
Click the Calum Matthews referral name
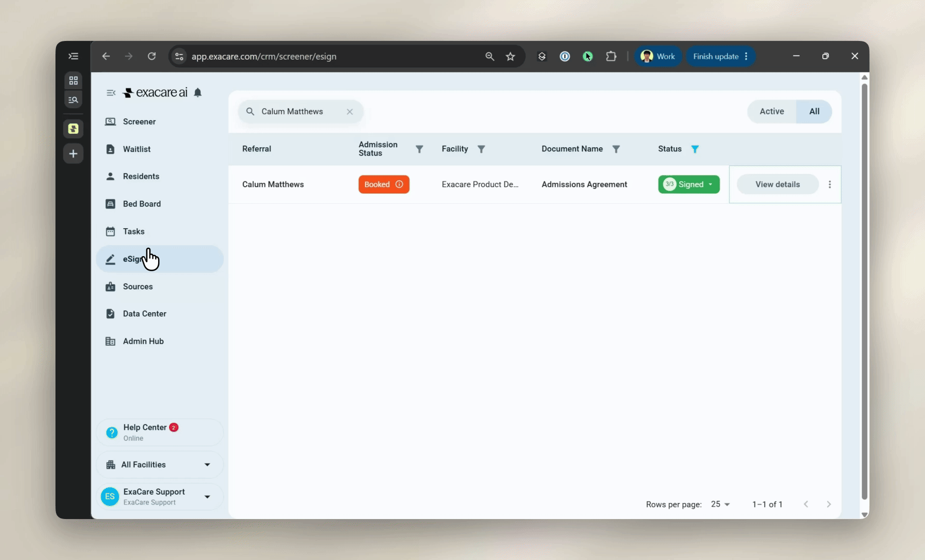[x=273, y=185]
